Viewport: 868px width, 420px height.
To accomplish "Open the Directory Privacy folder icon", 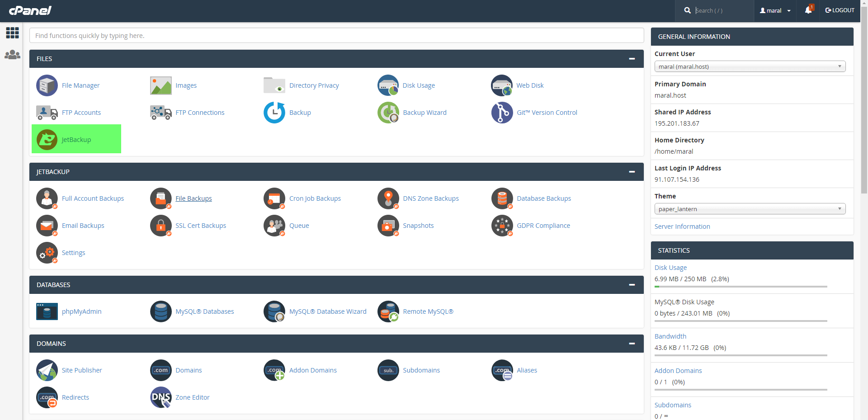I will 274,85.
